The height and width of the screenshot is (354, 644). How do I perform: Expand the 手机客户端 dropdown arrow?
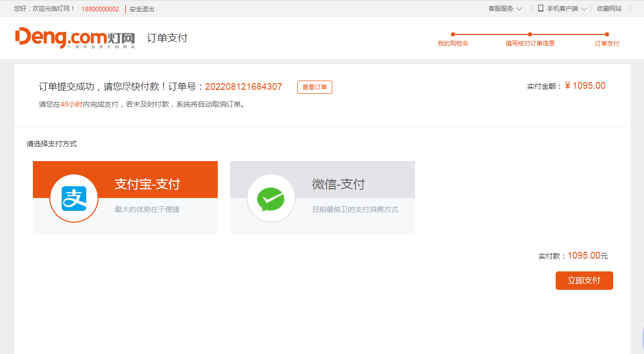click(584, 9)
